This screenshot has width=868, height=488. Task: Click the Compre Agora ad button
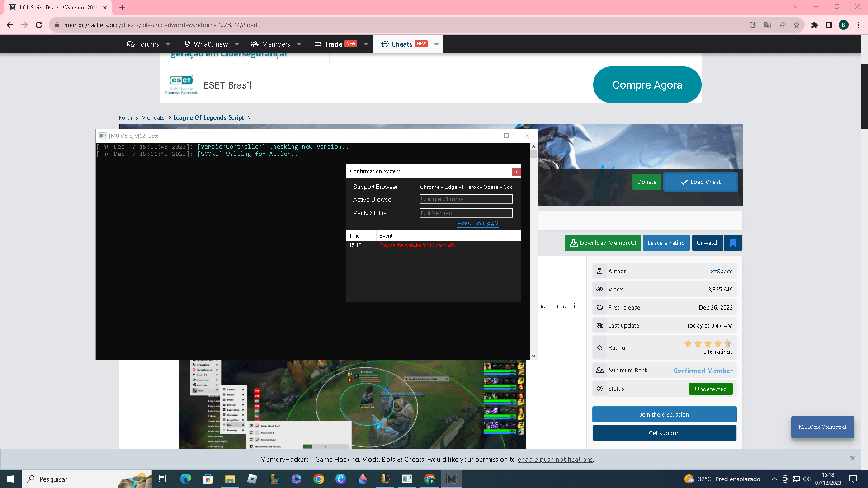(x=647, y=84)
